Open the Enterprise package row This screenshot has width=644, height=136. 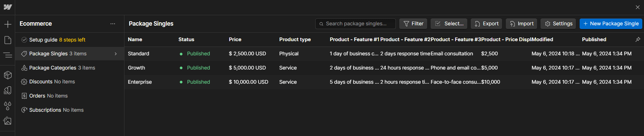tap(140, 82)
